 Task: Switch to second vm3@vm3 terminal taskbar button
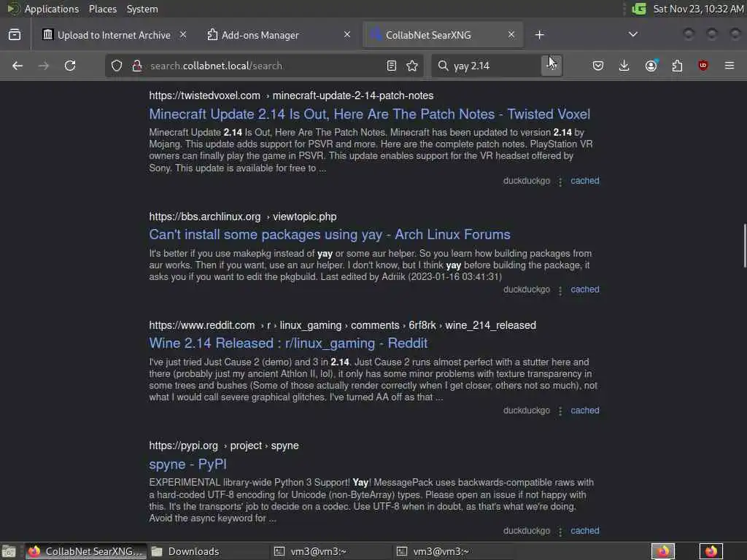point(452,551)
